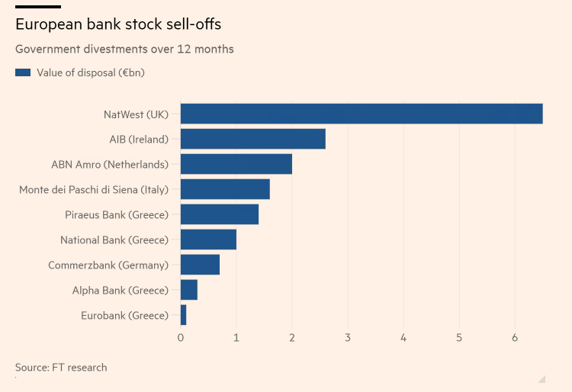Click the Alpha Bank (Greece) bar
Screen dimensions: 572x392
[x=189, y=290]
